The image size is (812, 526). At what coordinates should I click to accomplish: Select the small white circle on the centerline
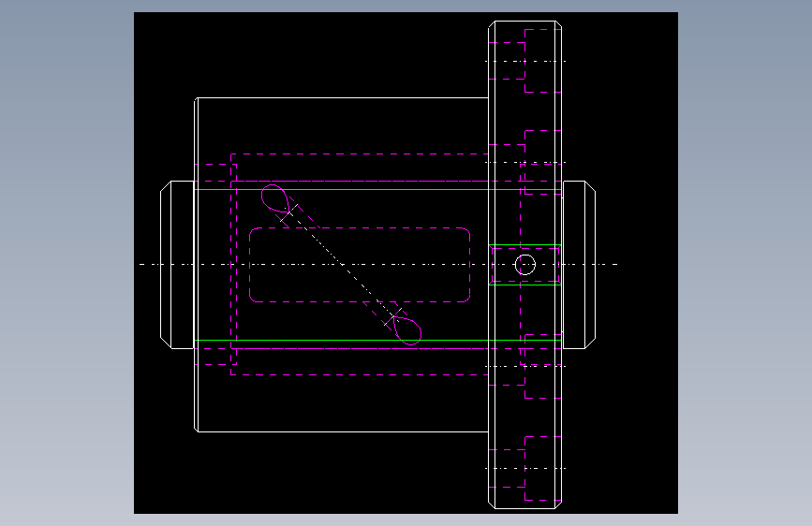tap(525, 265)
